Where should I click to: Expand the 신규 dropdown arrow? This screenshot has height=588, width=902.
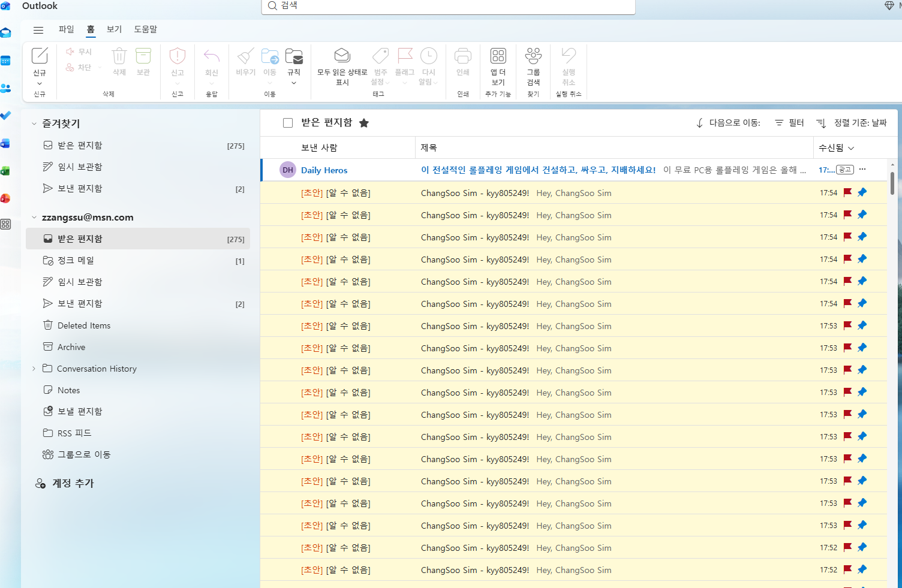[x=40, y=83]
